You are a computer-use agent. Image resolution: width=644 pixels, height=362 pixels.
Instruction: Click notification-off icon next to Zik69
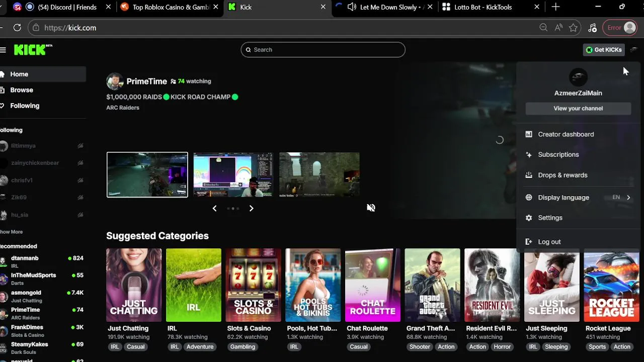[x=80, y=198]
